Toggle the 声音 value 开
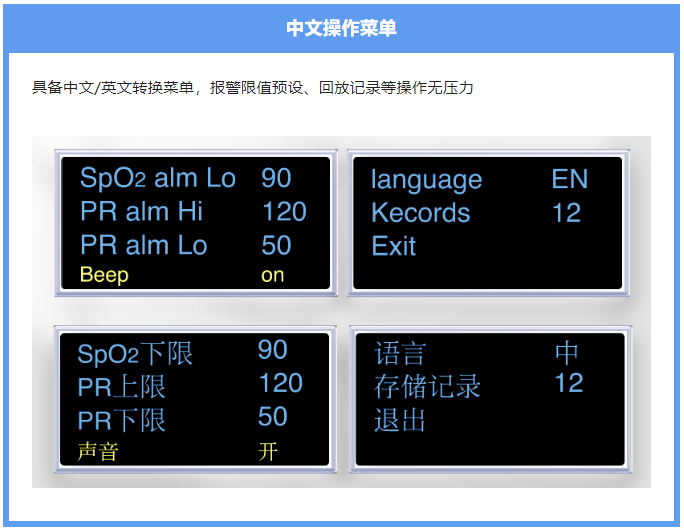This screenshot has width=684, height=531. pos(268,451)
